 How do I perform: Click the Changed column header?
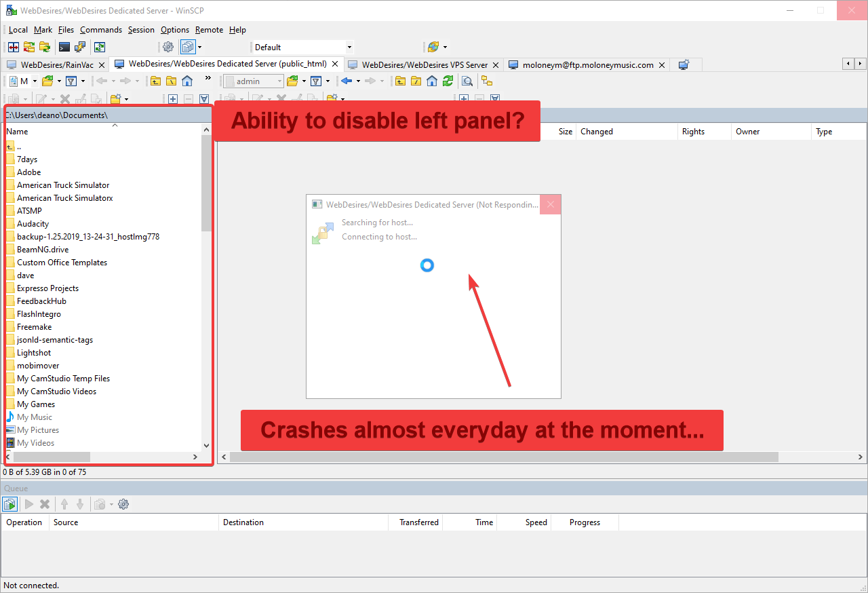coord(597,132)
